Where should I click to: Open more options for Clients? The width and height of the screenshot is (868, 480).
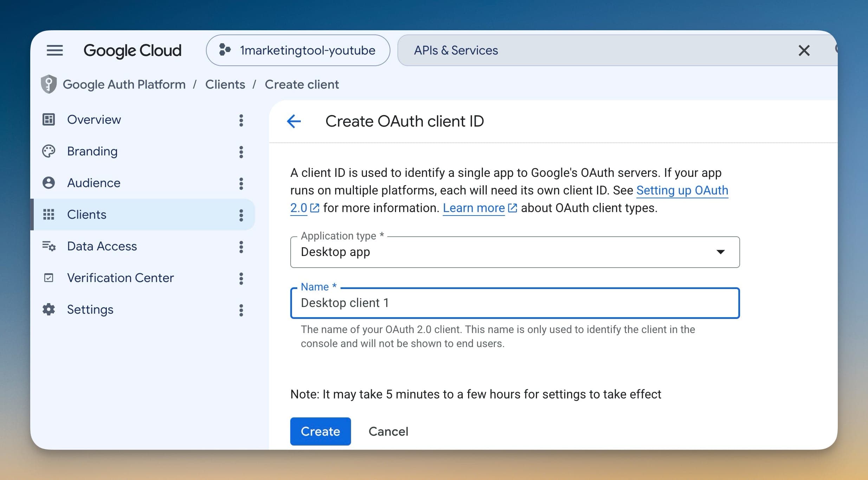pos(241,215)
